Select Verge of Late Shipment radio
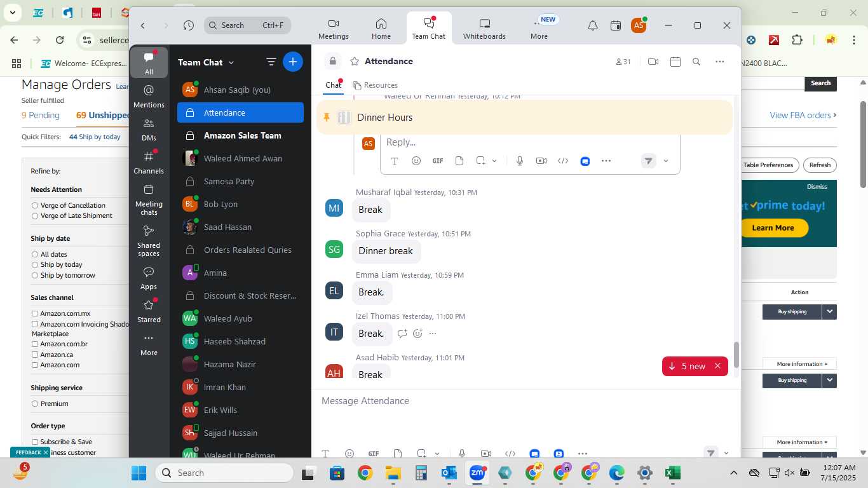868x488 pixels. pos(35,215)
